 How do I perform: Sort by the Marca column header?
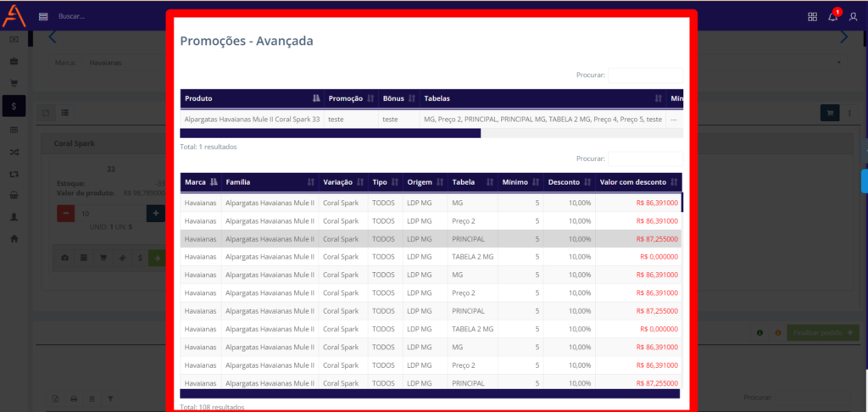tap(201, 182)
